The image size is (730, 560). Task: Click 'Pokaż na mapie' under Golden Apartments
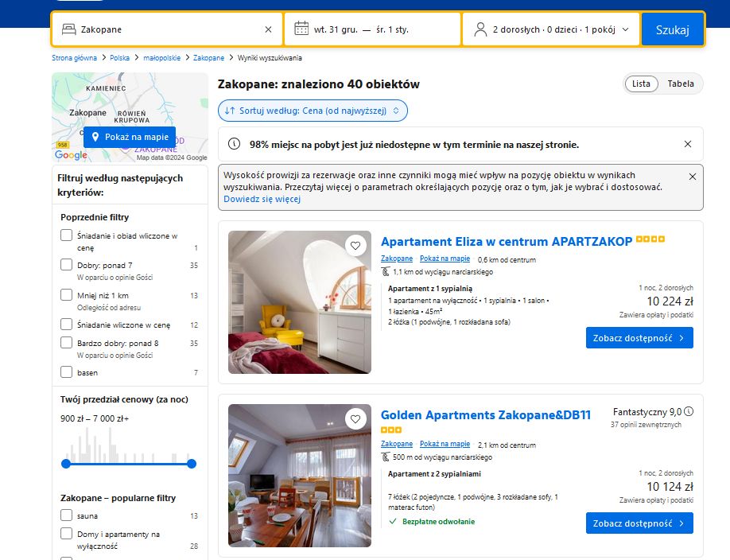(445, 444)
